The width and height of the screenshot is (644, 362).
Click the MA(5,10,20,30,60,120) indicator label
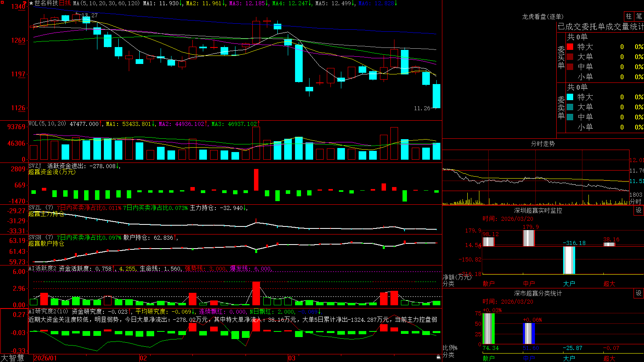pyautogui.click(x=106, y=3)
